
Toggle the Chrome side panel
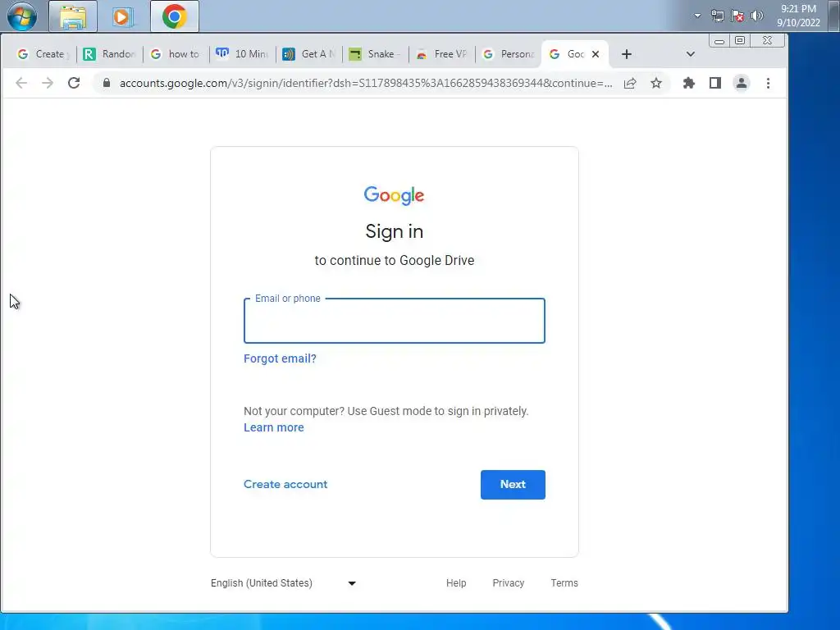(x=715, y=83)
